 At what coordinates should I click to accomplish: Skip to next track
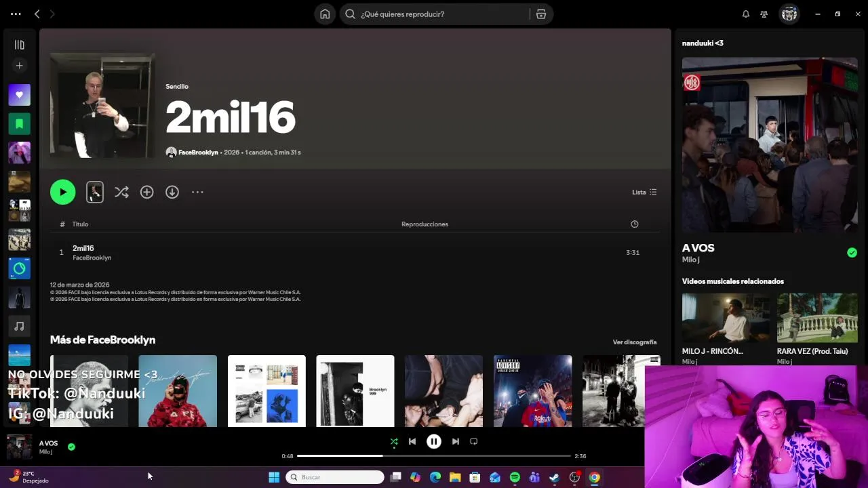pos(456,441)
